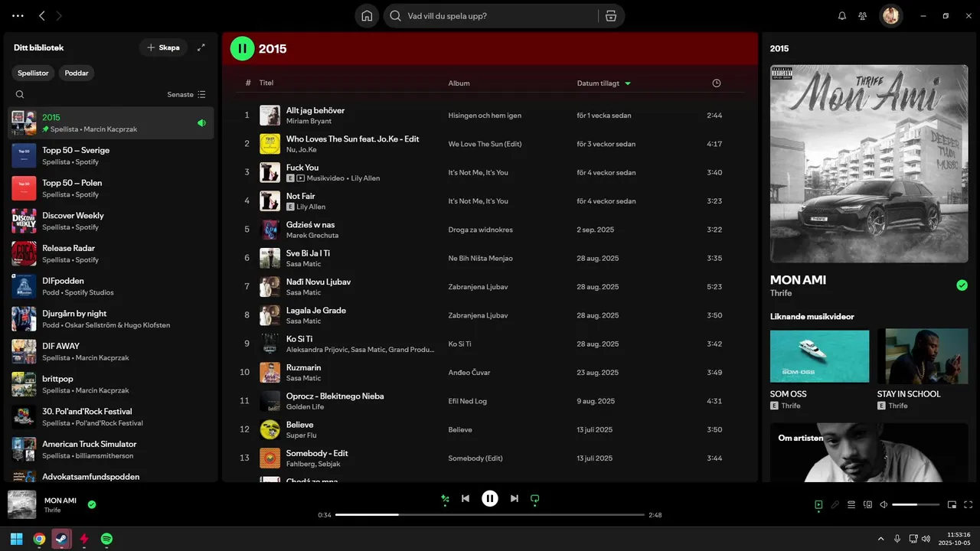Open album link Zabranjena Ljubav for Lagala Je Grade
Viewport: 980px width, 551px height.
[478, 315]
